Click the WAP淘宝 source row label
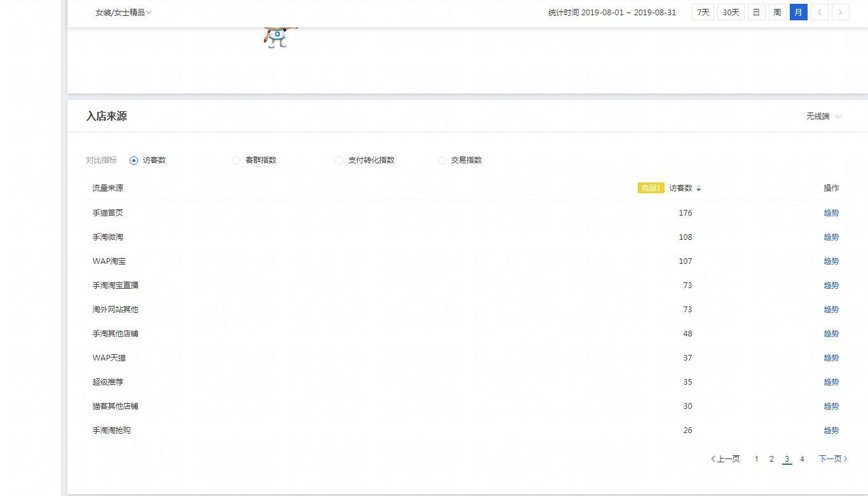Viewport: 868px width, 496px height. [x=109, y=261]
